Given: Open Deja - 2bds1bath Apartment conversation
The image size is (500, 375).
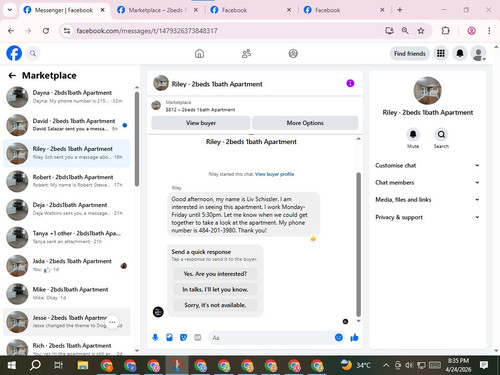Looking at the screenshot, I should coord(67,209).
